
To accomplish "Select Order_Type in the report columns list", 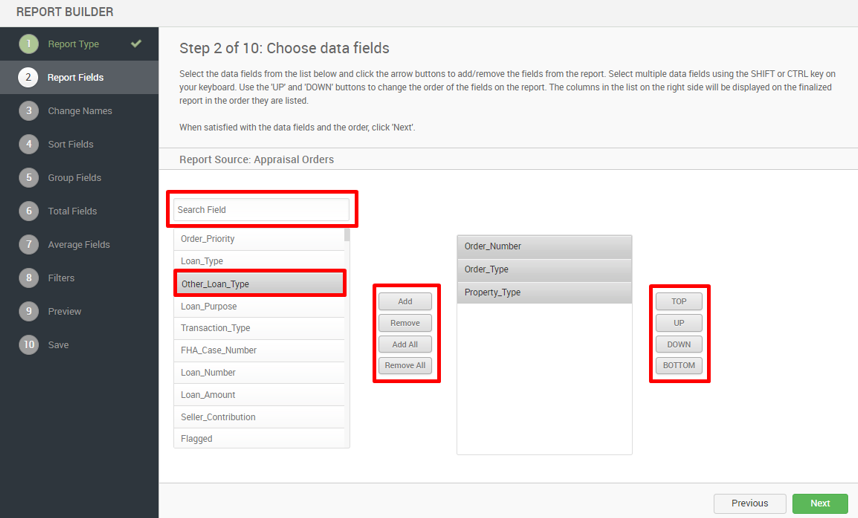I will [544, 270].
